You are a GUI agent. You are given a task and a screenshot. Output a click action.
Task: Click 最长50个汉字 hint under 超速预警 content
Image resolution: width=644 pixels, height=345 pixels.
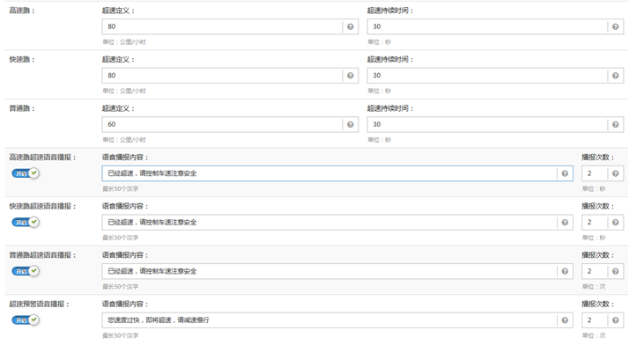click(121, 335)
